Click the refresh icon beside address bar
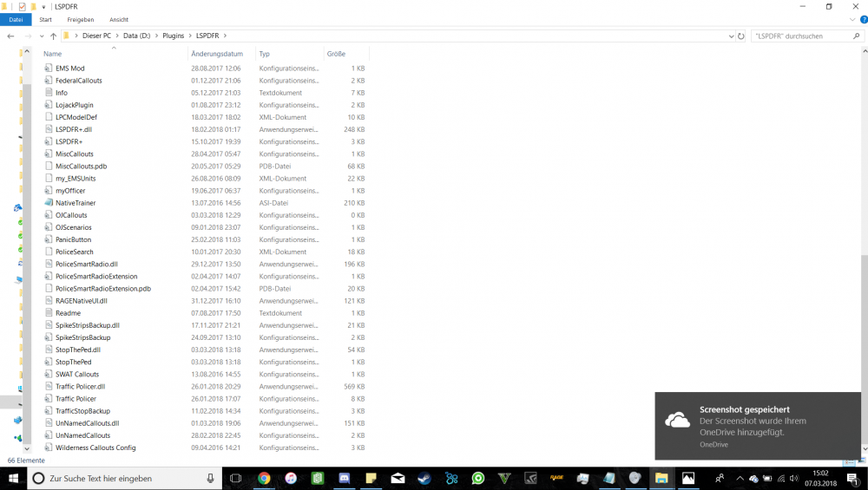 [x=740, y=36]
